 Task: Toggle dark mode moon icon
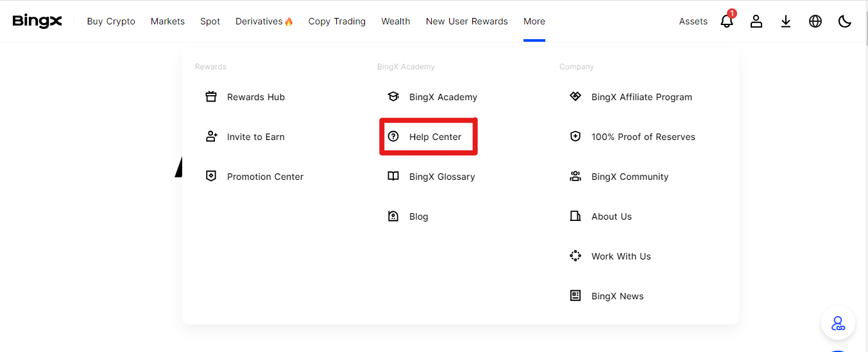[845, 21]
